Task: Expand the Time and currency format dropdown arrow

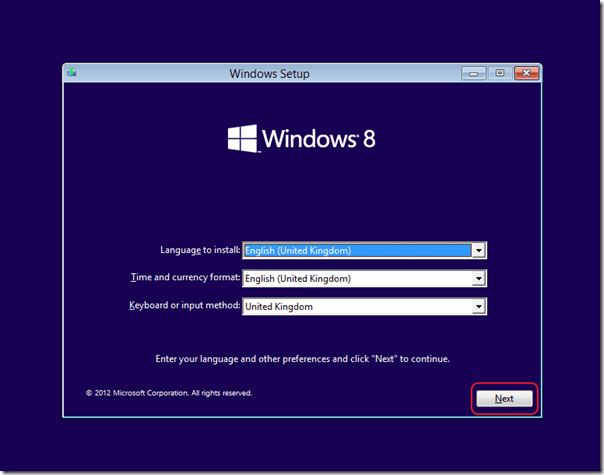Action: pos(478,279)
